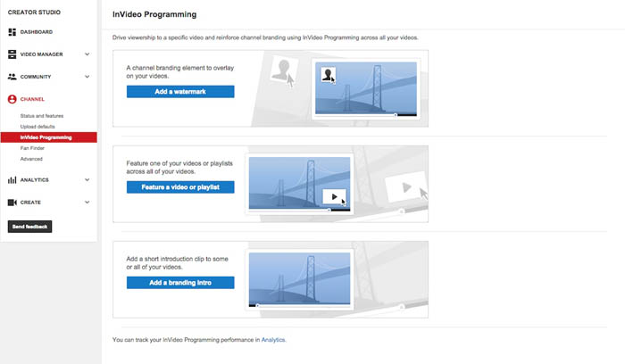This screenshot has height=364, width=625.
Task: Click the Send feedback button
Action: (x=29, y=227)
